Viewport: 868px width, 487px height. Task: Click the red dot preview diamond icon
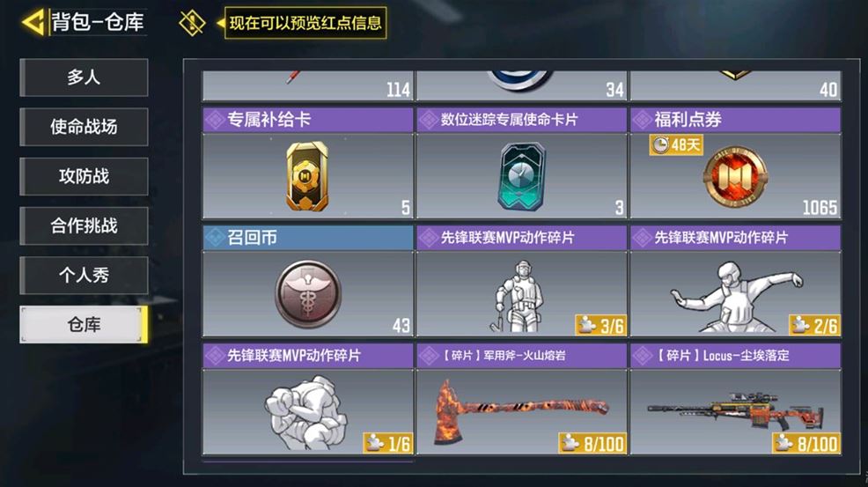[192, 23]
